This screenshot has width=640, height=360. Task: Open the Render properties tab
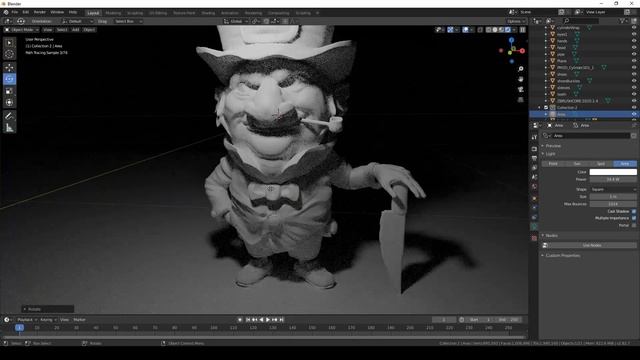(534, 149)
